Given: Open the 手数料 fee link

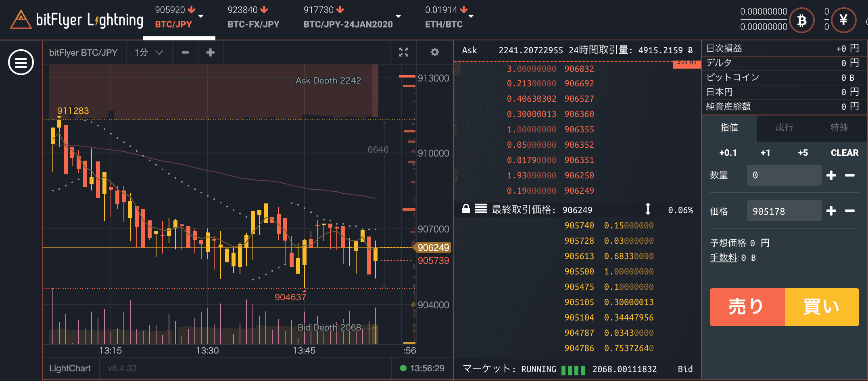Looking at the screenshot, I should (724, 257).
